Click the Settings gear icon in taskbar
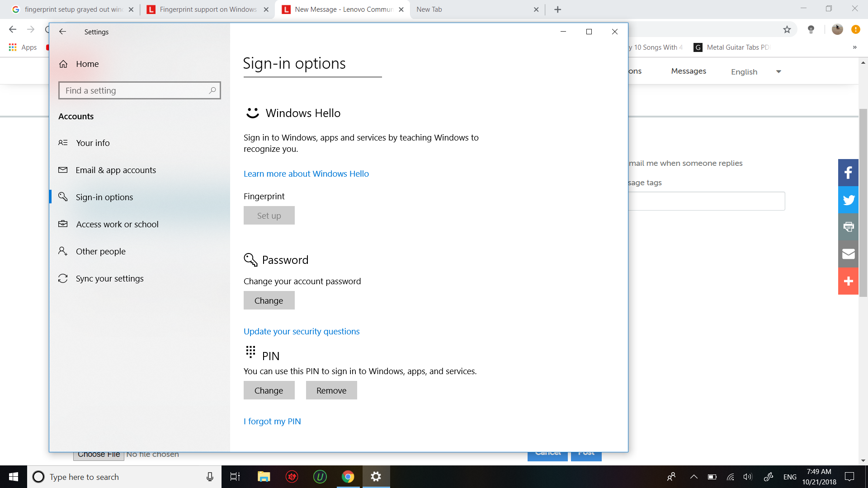 [376, 476]
